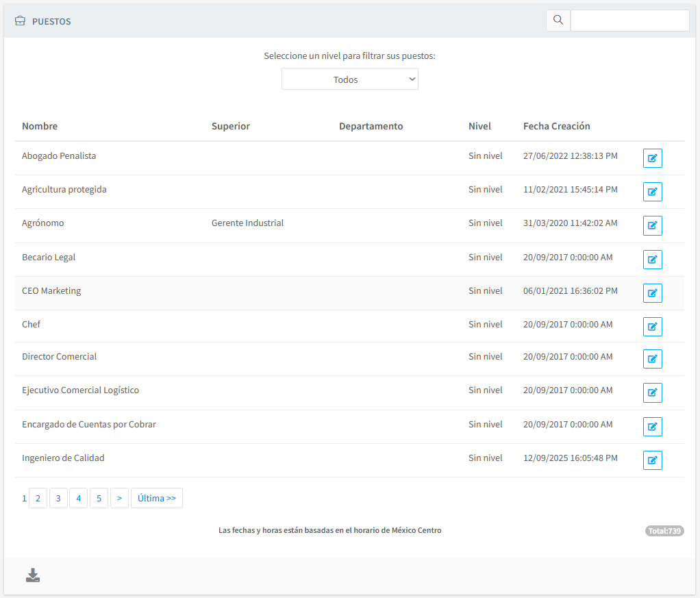Click the magnifying glass search button

coord(558,21)
